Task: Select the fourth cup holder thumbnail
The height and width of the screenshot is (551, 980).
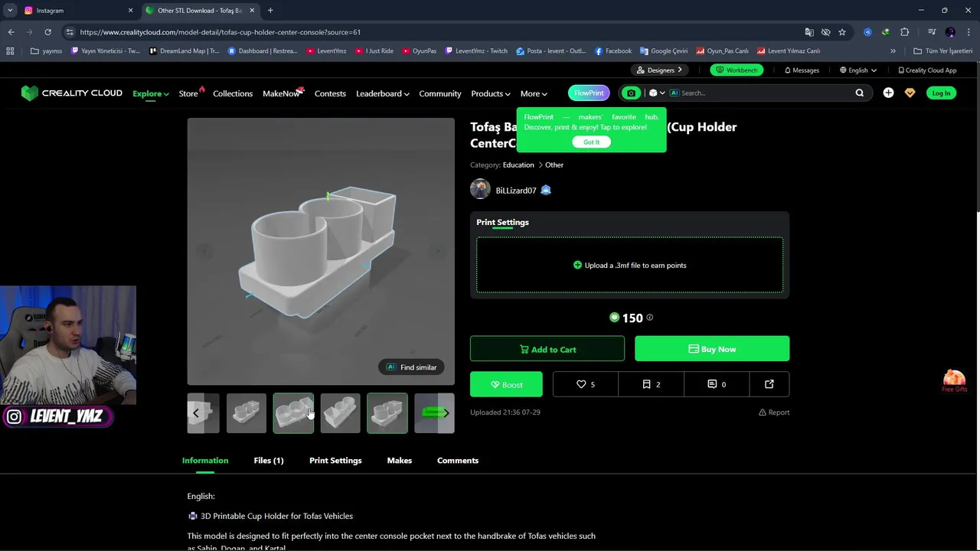Action: coord(387,413)
